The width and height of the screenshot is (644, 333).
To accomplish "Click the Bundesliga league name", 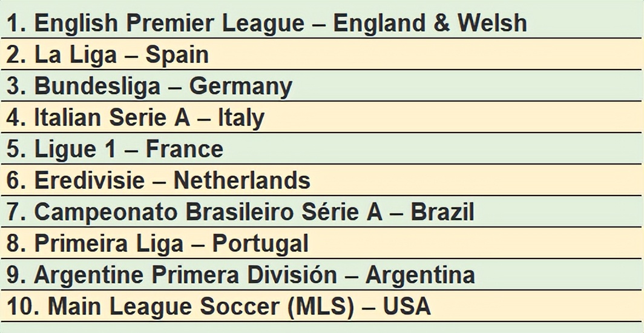I will (97, 87).
